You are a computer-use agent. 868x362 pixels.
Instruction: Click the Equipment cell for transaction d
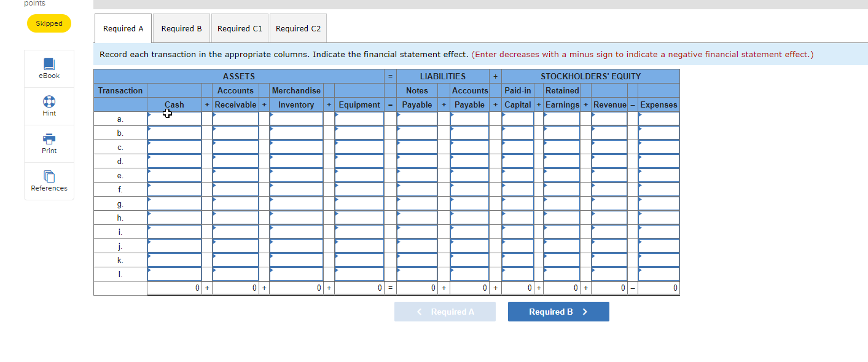359,161
